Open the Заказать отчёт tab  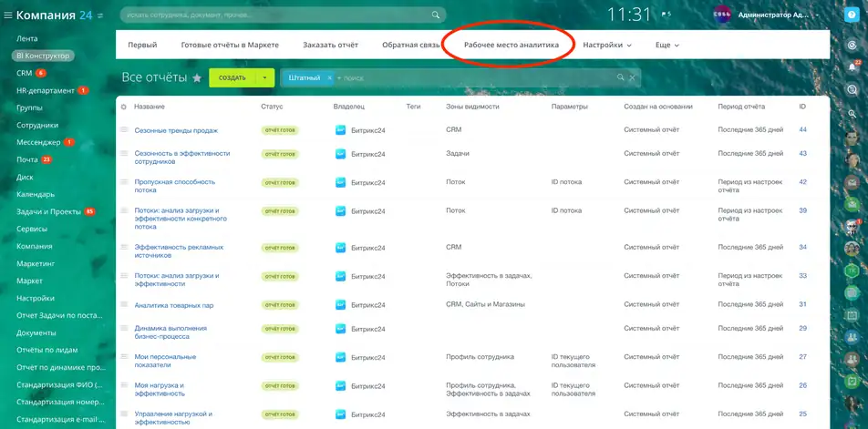[330, 46]
